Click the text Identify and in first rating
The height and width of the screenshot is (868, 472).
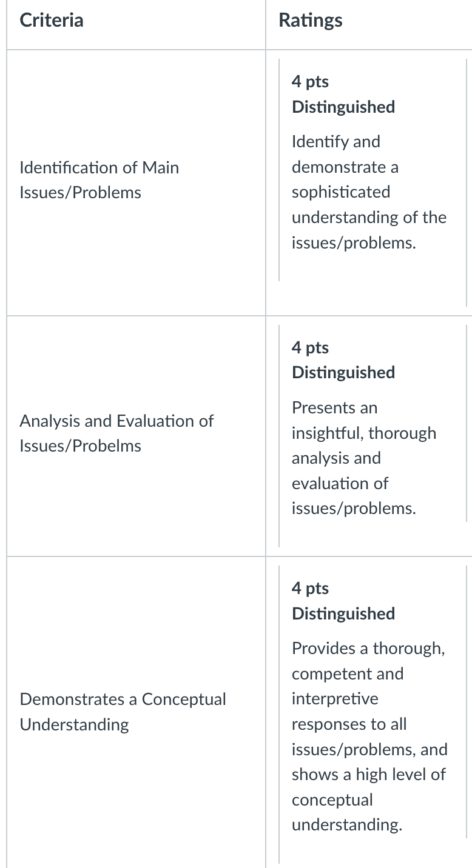click(x=335, y=142)
